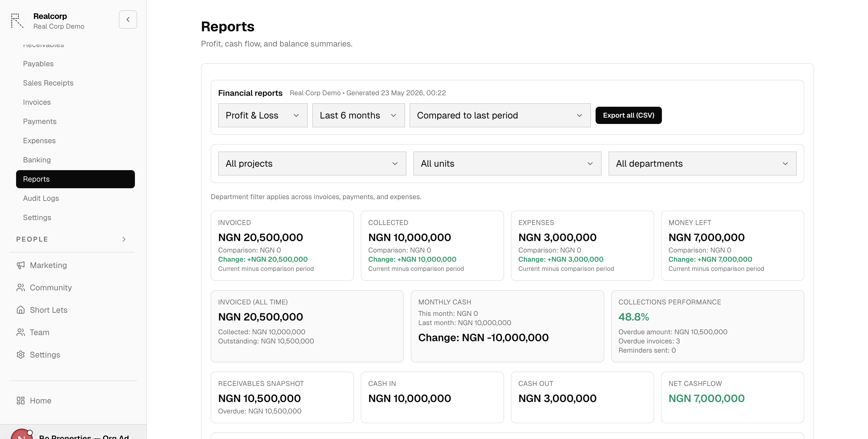Select the active Reports sidebar item

[x=75, y=179]
